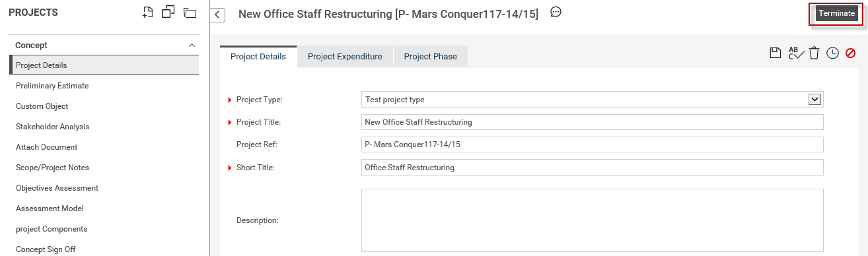Click the Terminate button

(x=836, y=13)
